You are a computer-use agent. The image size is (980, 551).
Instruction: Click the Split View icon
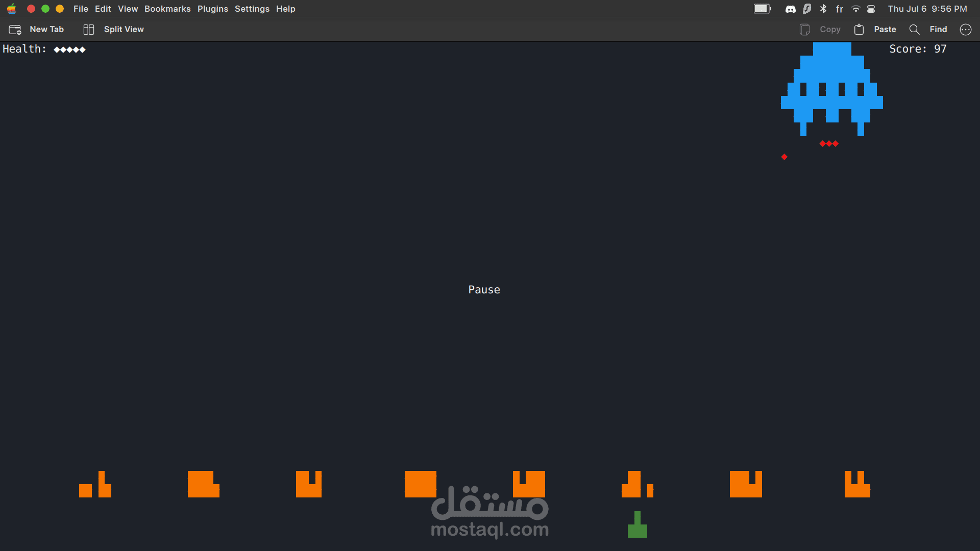click(89, 30)
